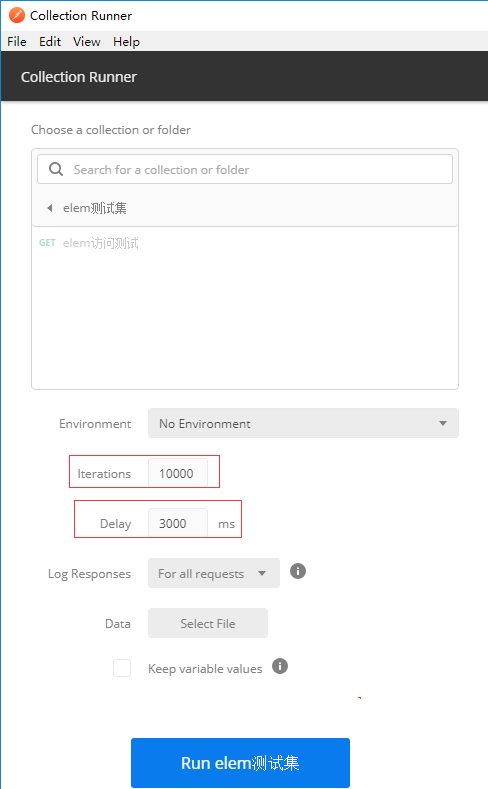Click the Select File button

pyautogui.click(x=208, y=623)
